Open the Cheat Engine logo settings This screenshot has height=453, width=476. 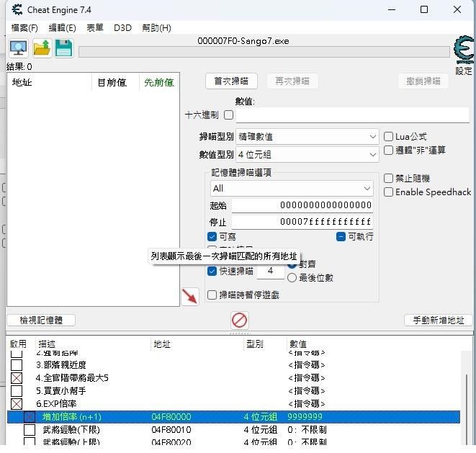coord(464,50)
